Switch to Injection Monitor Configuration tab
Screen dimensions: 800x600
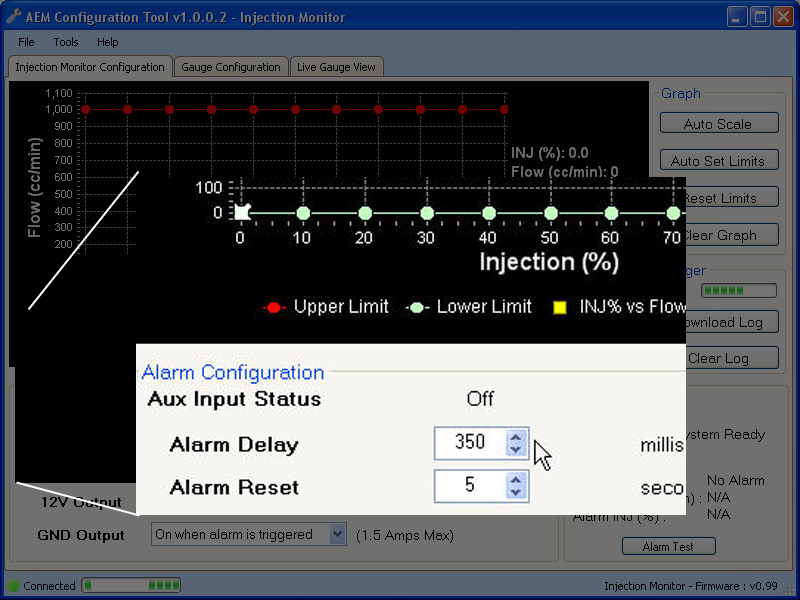90,67
